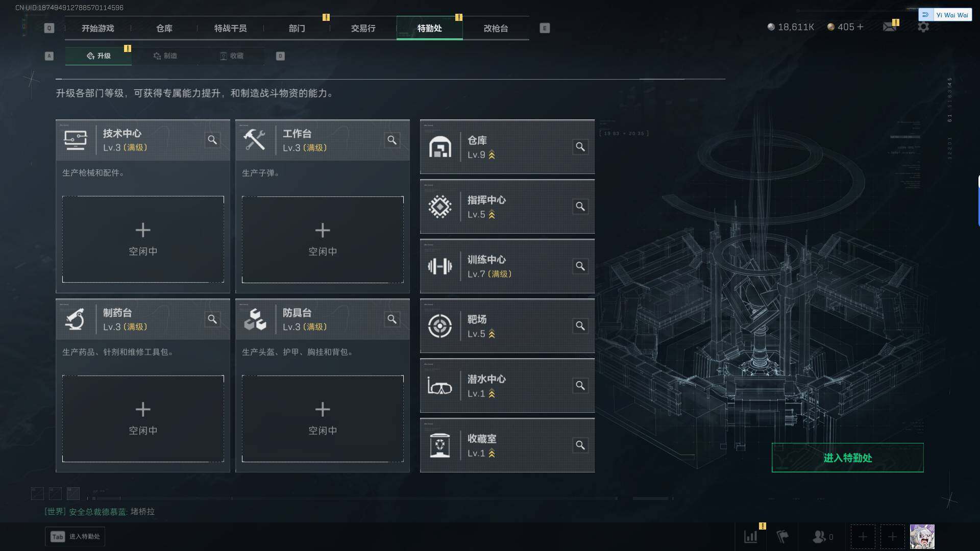Open the mail envelope icon
The image size is (980, 551).
890,27
